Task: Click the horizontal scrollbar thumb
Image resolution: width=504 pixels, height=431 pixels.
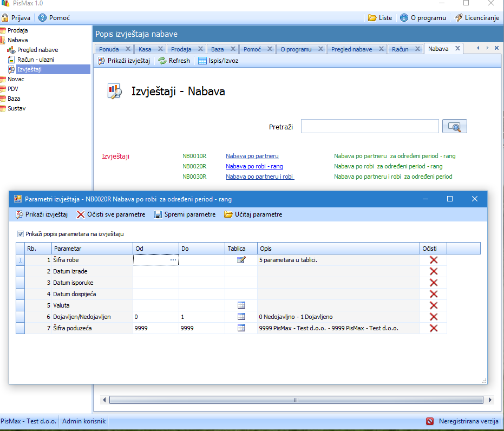Action: 296,400
